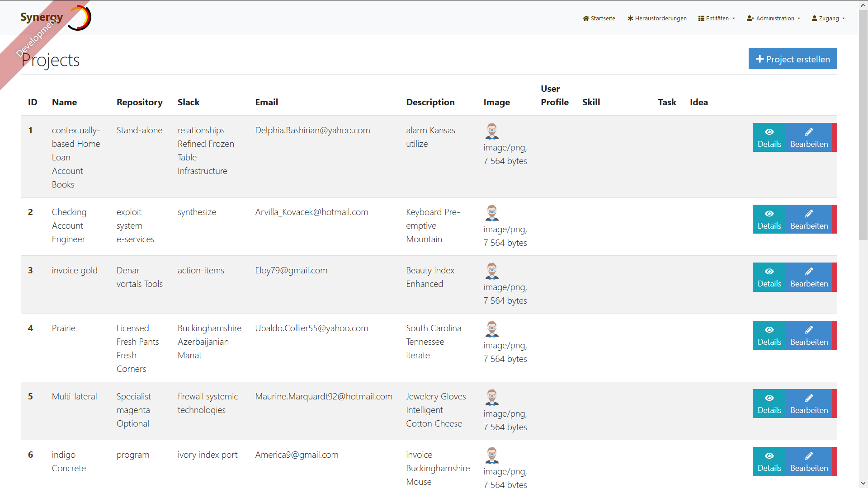Open Herausforderungen nav item

[657, 19]
